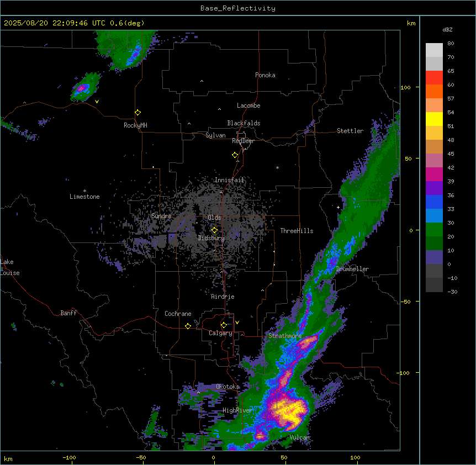Click the 42 value on dBZ legend
Screen dimensions: 476x465
tap(451, 167)
